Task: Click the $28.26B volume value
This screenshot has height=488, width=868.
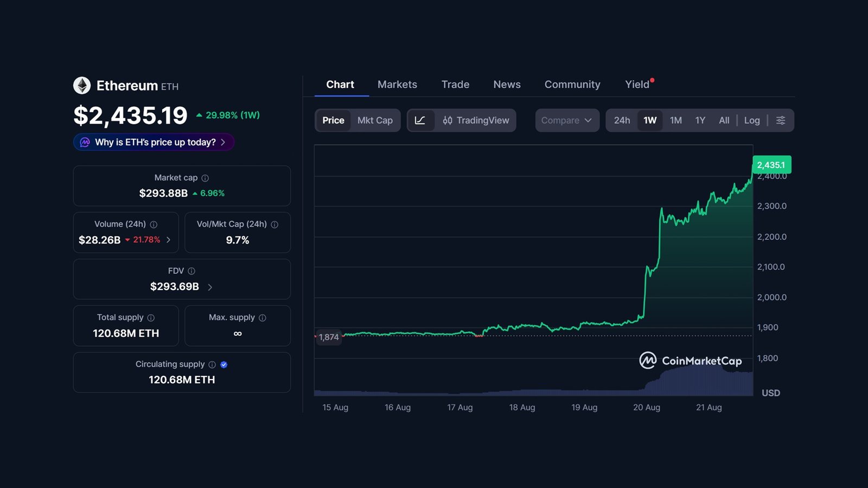Action: click(x=99, y=240)
